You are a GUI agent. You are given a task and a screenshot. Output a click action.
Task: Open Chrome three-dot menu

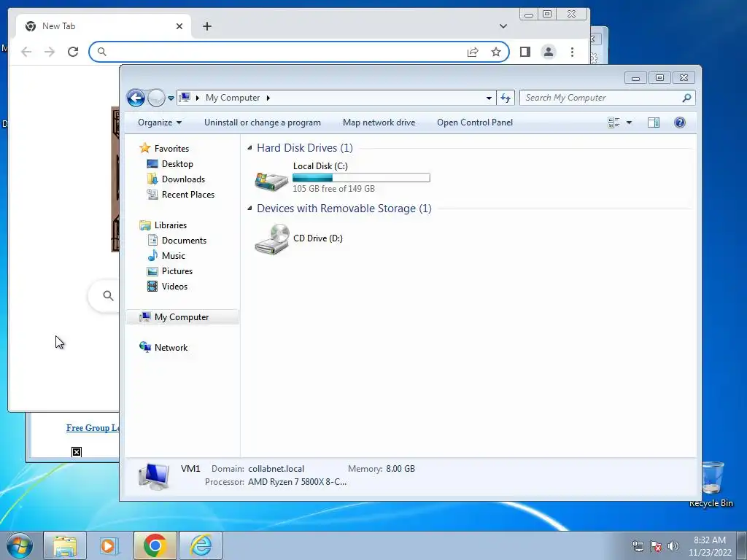pyautogui.click(x=572, y=52)
